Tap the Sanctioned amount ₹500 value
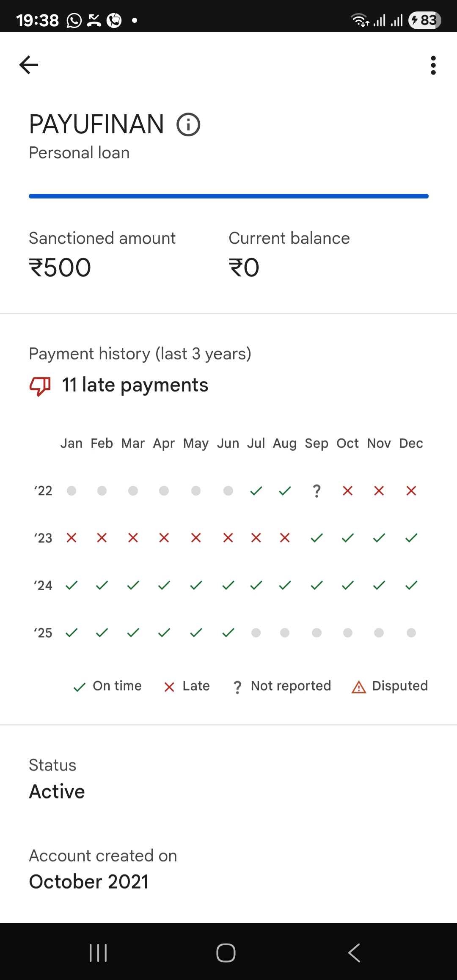 (x=60, y=267)
